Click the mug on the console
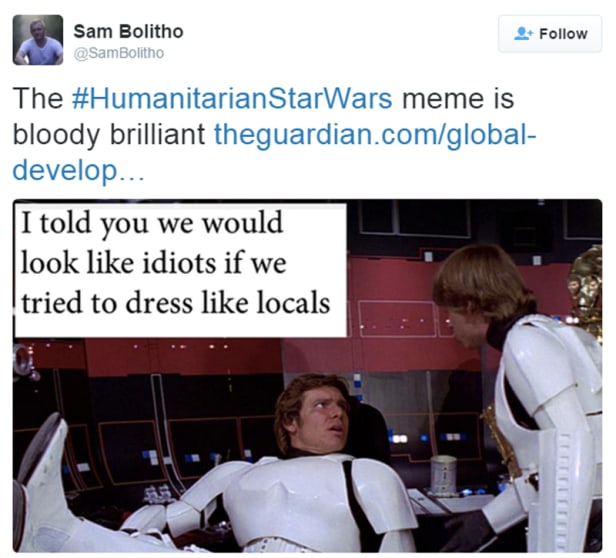 coord(443,474)
